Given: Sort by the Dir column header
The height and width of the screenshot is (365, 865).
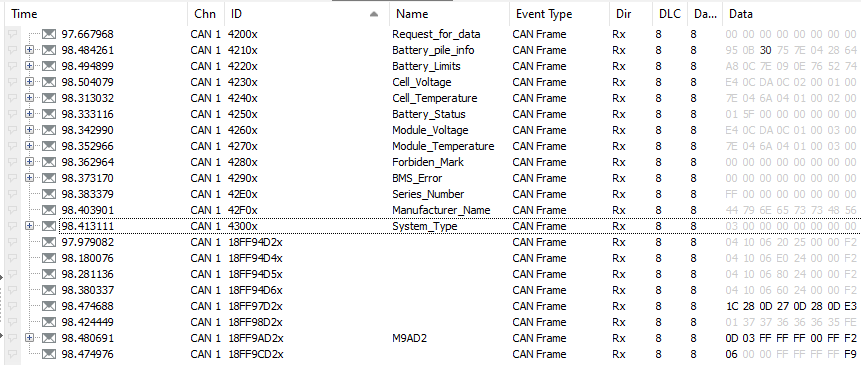Looking at the screenshot, I should pyautogui.click(x=631, y=14).
